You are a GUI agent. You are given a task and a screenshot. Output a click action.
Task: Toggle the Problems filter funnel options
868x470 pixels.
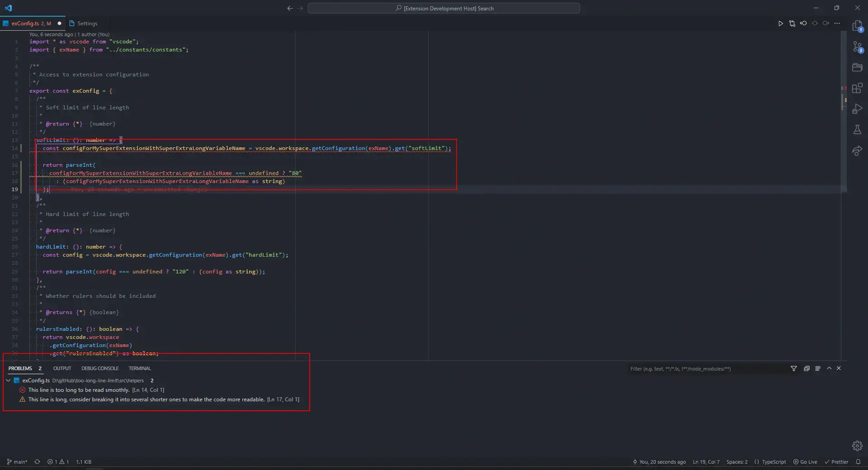794,369
